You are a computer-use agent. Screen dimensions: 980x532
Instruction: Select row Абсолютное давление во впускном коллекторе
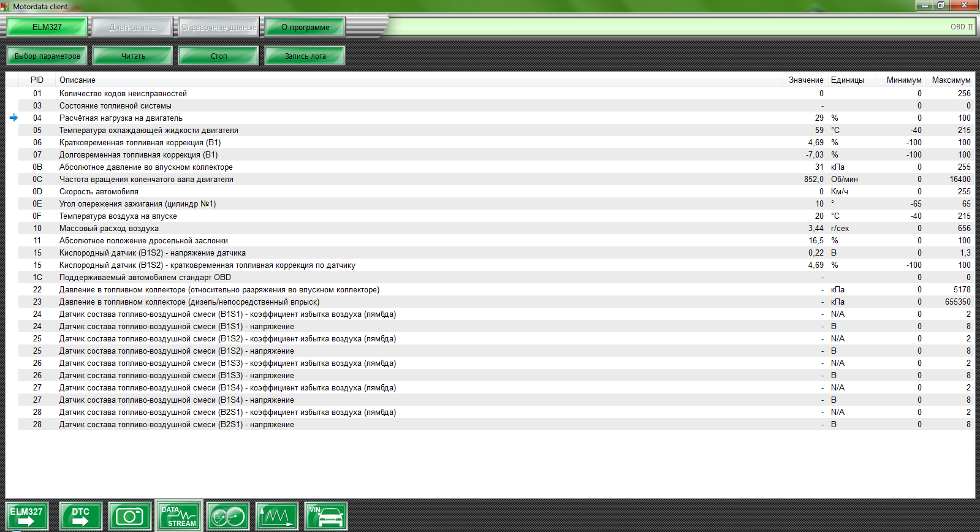pyautogui.click(x=496, y=167)
